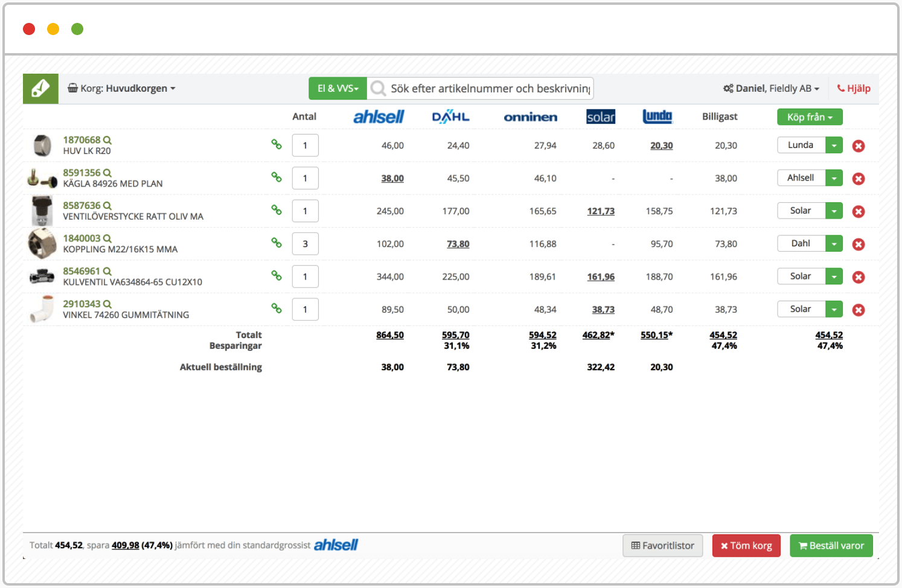Click savings amount 409,98 in footer
Screen dimensions: 902x588
click(x=126, y=545)
